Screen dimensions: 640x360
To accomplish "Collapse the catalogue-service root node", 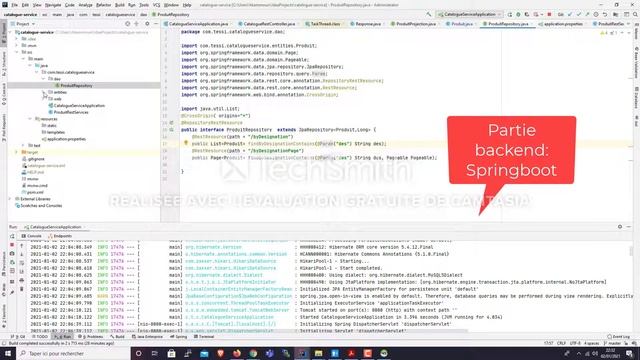I will [x=11, y=32].
